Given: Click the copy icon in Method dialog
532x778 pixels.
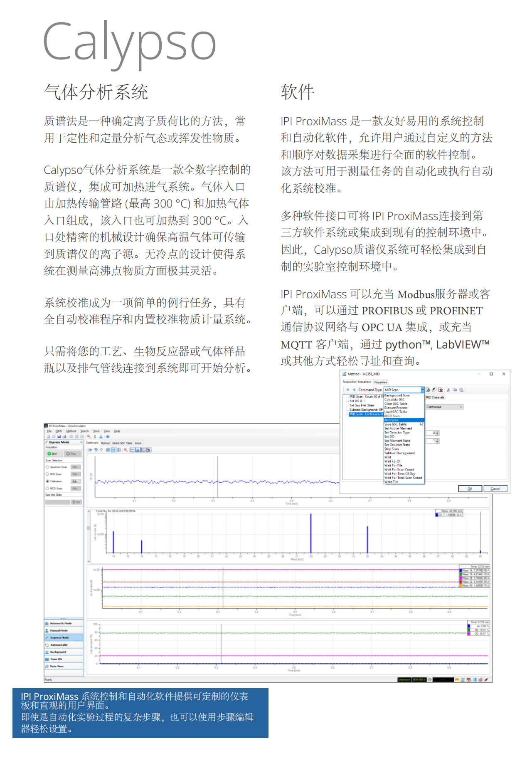Looking at the screenshot, I should click(455, 390).
